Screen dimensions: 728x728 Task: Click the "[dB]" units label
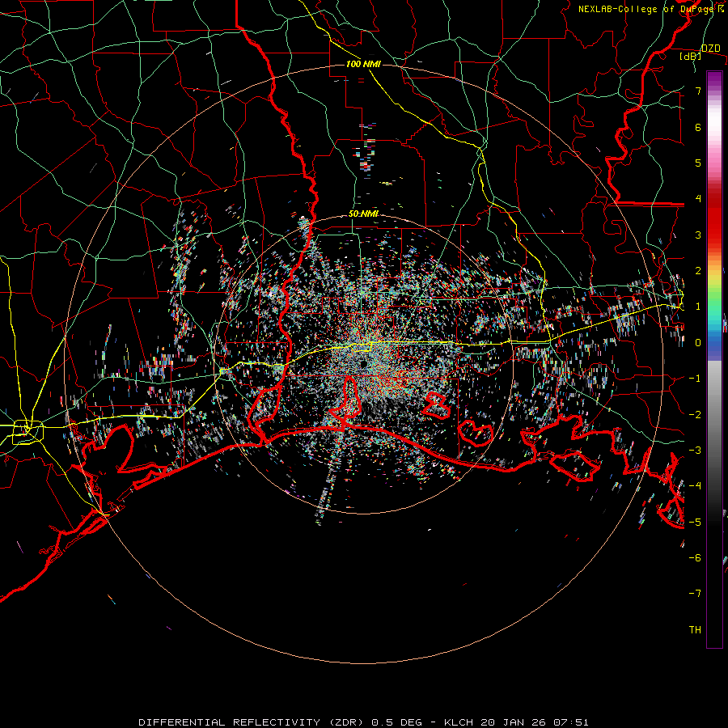point(690,57)
